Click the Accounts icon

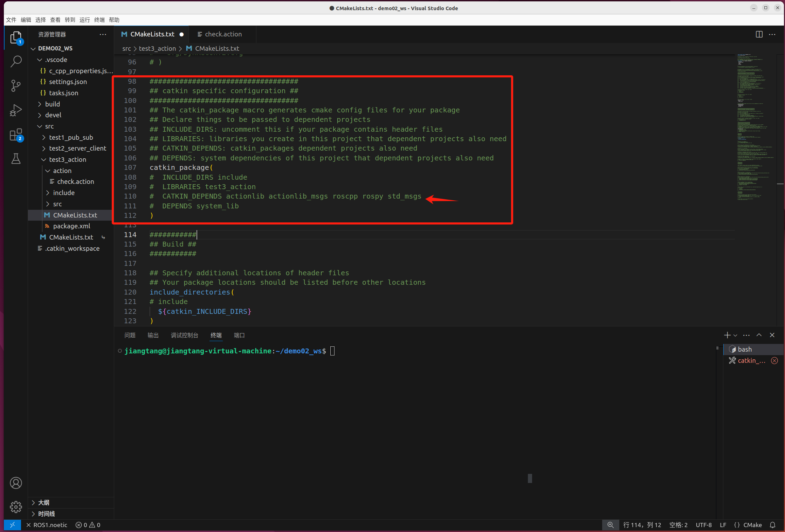[16, 483]
